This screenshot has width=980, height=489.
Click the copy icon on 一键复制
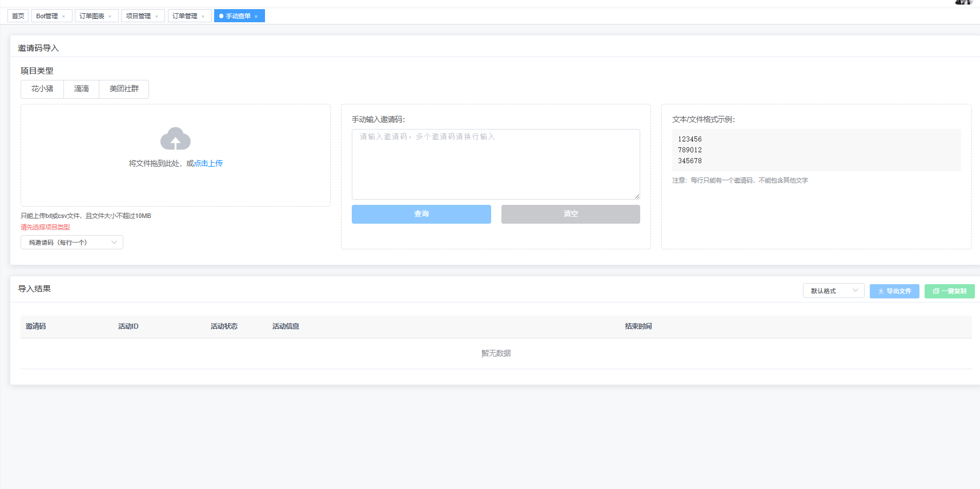click(935, 291)
